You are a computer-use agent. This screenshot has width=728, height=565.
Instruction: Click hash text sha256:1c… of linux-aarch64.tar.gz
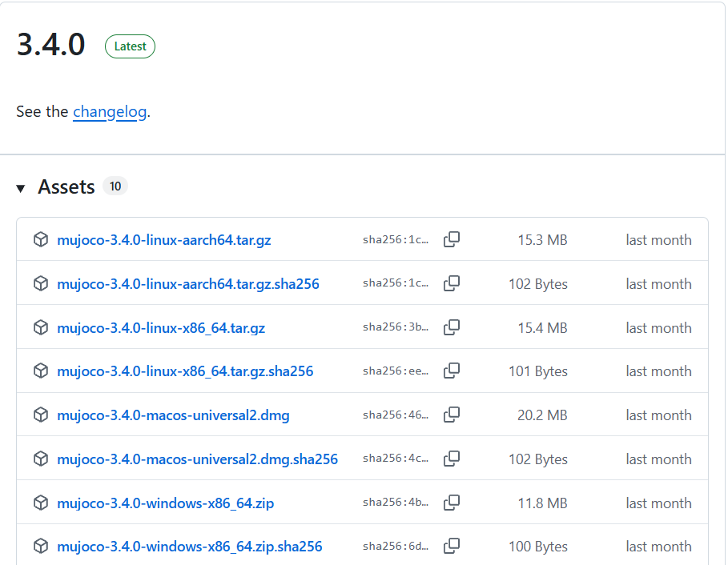396,239
